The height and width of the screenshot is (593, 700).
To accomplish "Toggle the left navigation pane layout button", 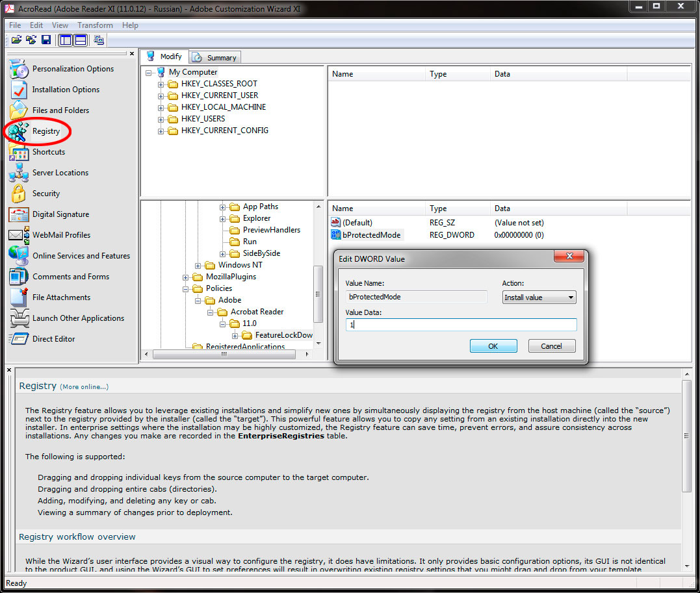I will point(66,40).
